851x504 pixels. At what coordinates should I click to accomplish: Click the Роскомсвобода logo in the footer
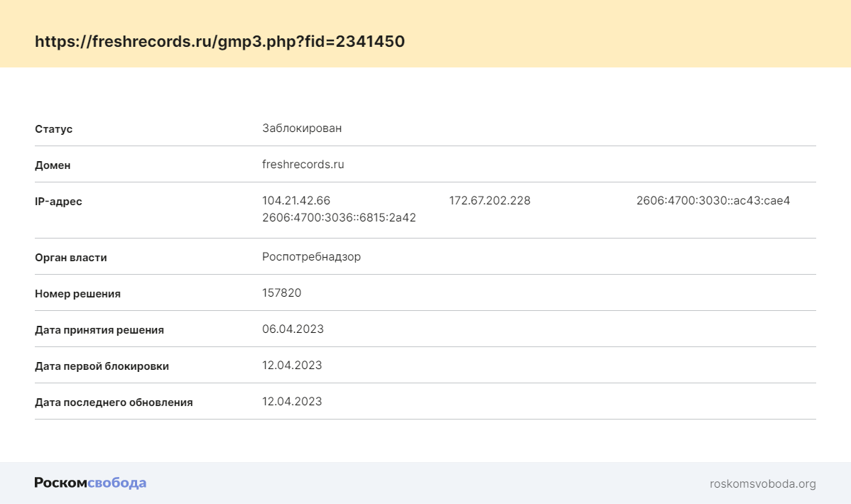(x=90, y=483)
